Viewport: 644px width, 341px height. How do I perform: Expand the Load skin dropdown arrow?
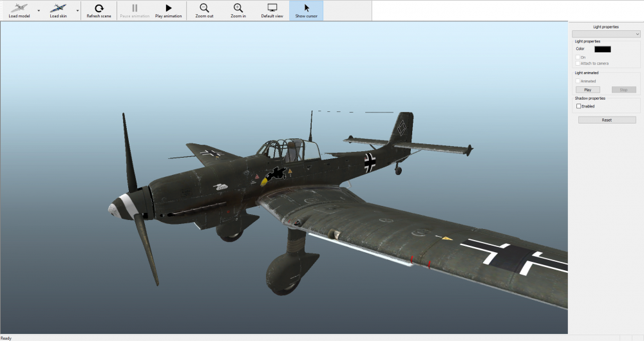tap(78, 11)
